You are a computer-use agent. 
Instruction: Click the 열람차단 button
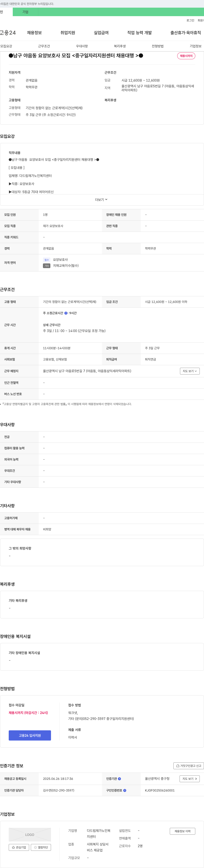[x=41, y=847]
